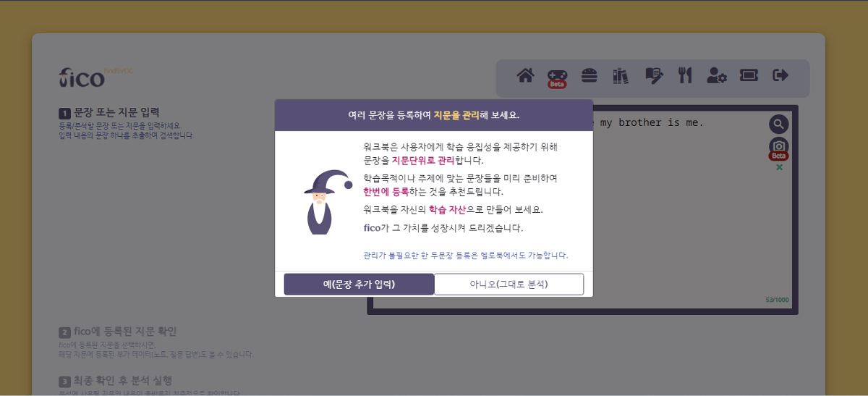Go to the home page icon
The width and height of the screenshot is (868, 396).
pos(525,75)
